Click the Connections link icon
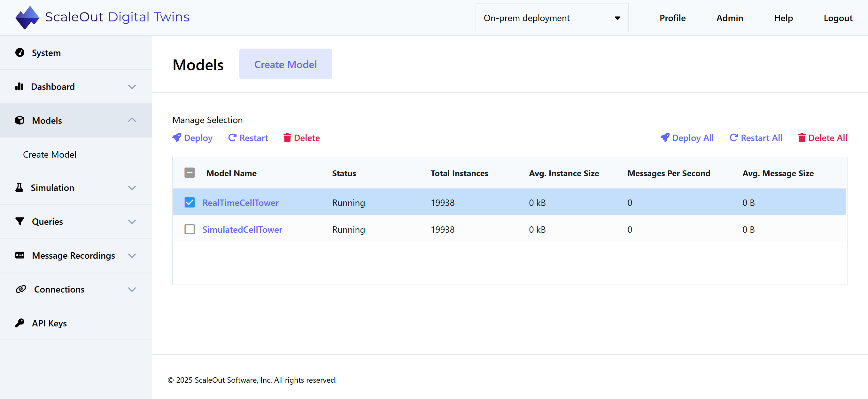The width and height of the screenshot is (868, 399). (x=21, y=289)
